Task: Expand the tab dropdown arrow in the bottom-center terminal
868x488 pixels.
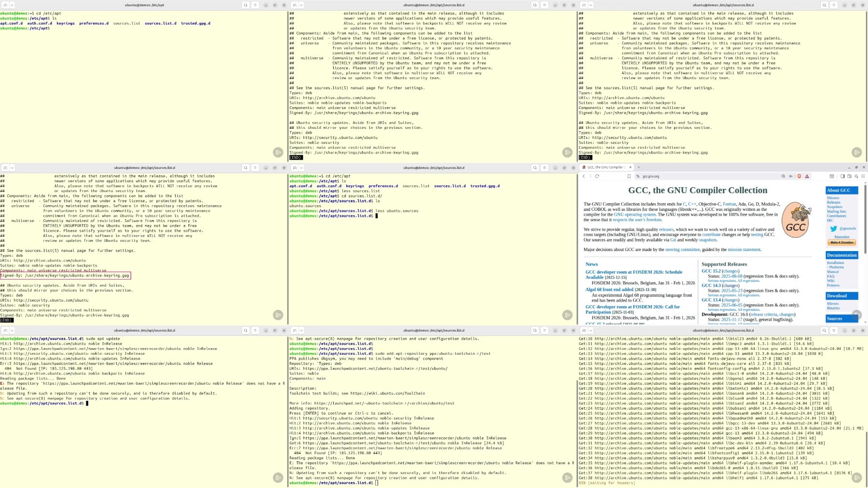Action: point(301,330)
